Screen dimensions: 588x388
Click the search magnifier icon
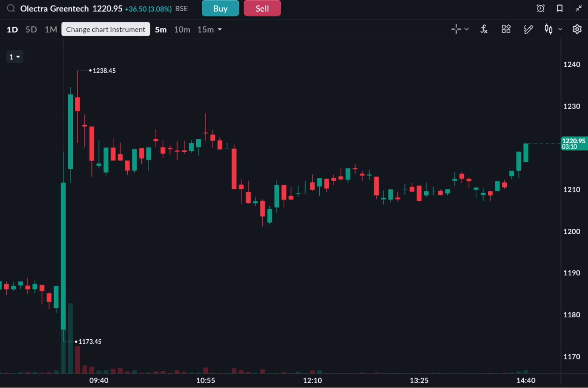pos(11,8)
